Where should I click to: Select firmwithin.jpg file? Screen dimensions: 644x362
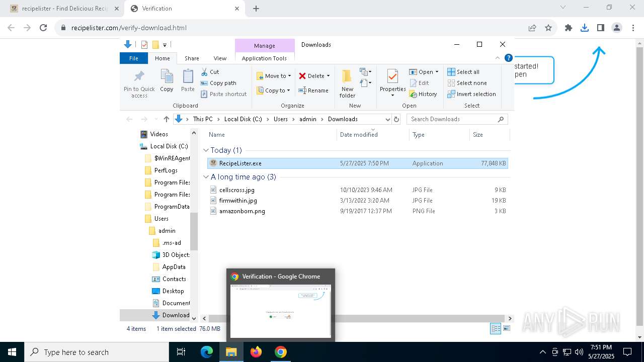click(x=358, y=201)
